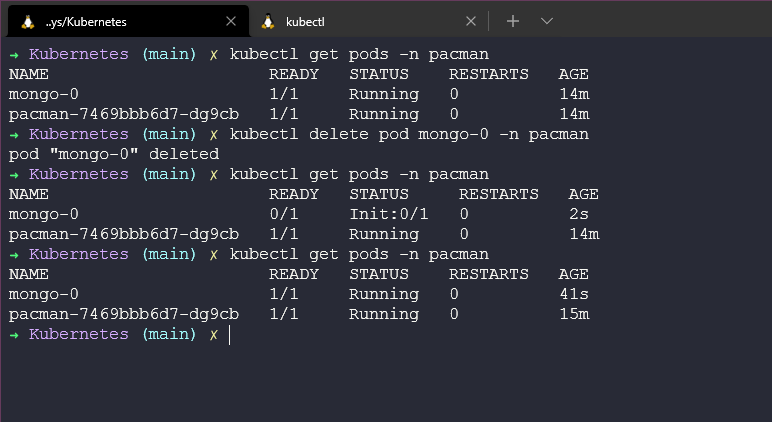Click the penguin icon on the ..ys/Kubernetes tab
Screen dimensions: 772x422
27,21
